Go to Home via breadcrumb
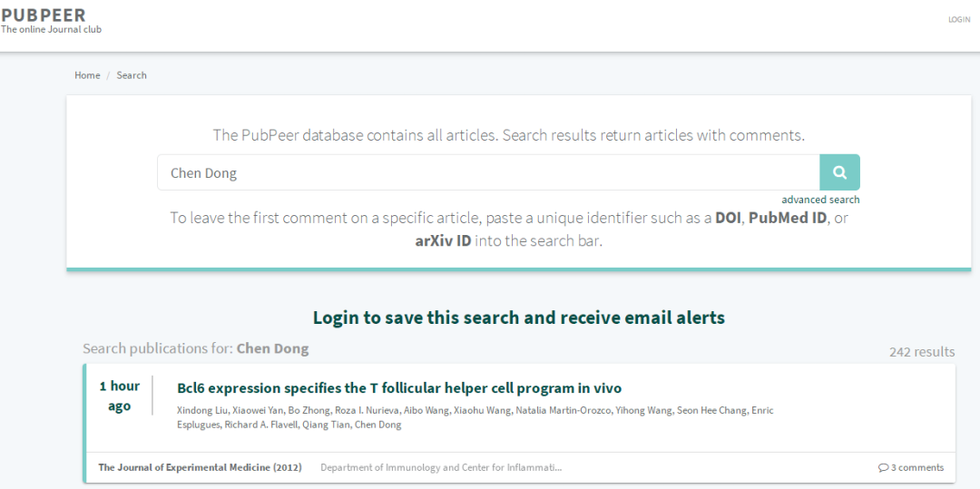Viewport: 980px width, 489px height. click(x=87, y=75)
